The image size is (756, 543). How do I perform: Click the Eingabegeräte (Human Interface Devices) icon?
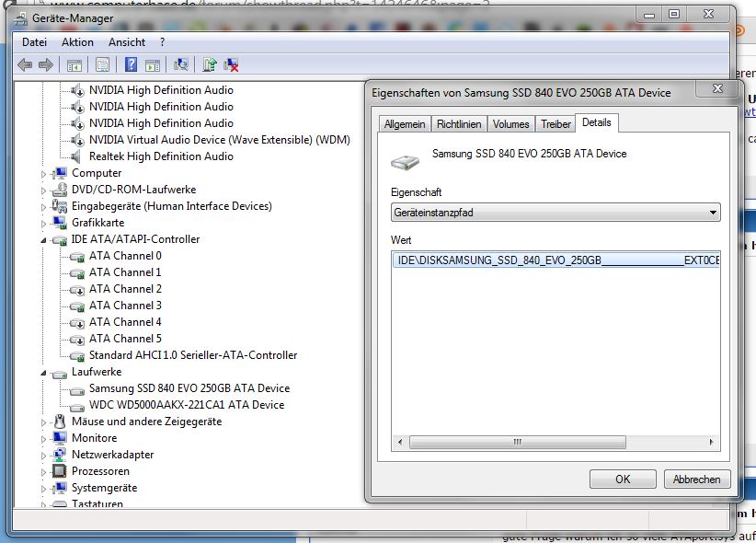[59, 206]
